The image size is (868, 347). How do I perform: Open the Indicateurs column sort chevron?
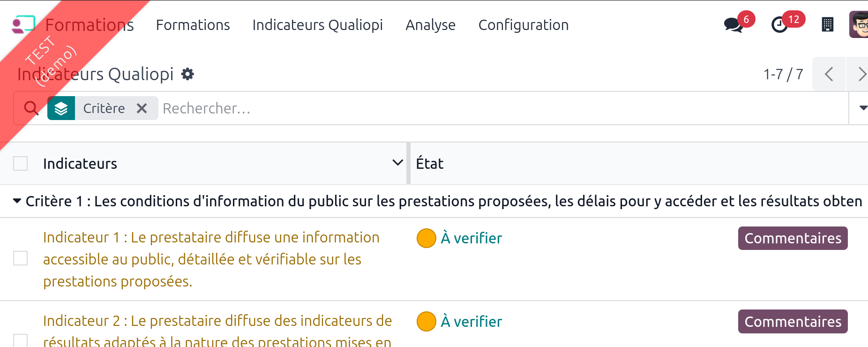(x=397, y=163)
